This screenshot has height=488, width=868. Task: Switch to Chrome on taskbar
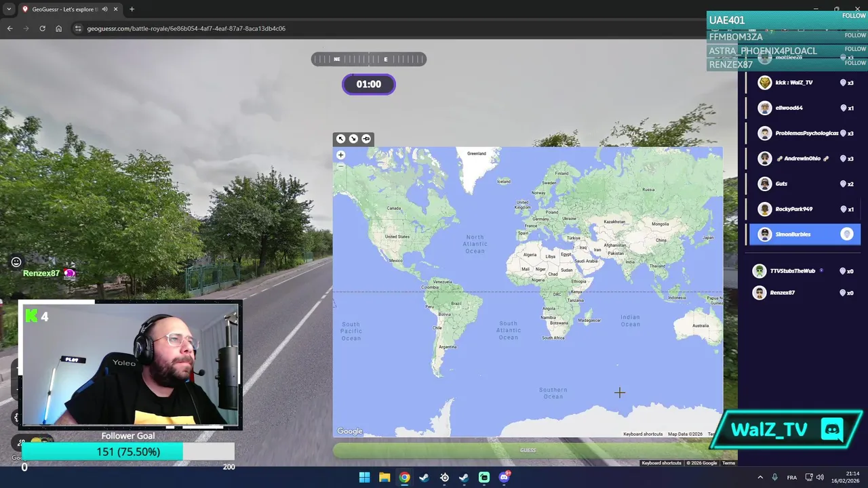click(x=404, y=477)
